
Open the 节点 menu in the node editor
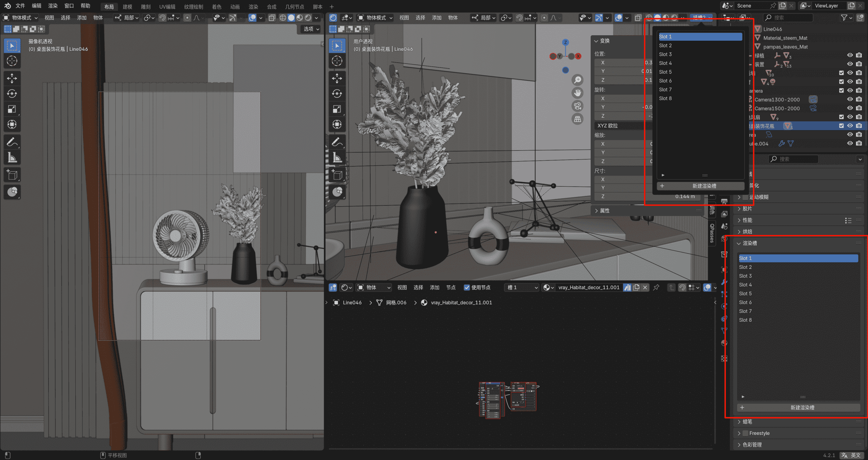tap(451, 287)
